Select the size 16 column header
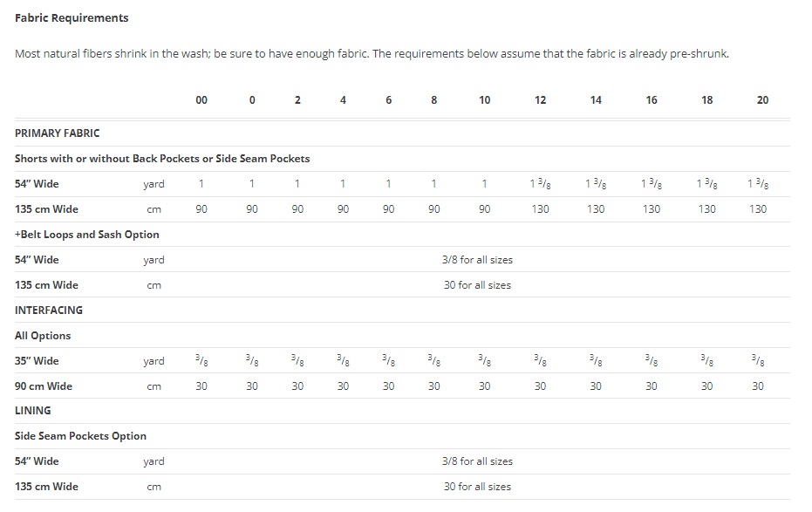 (652, 100)
